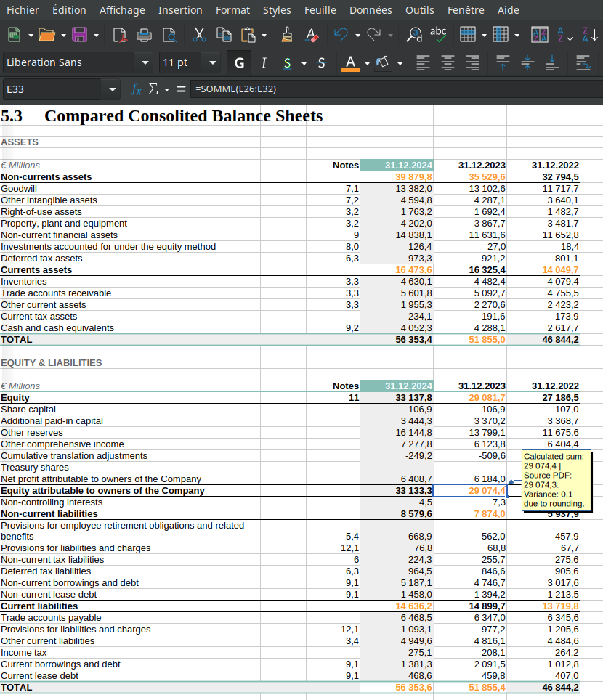This screenshot has width=603, height=700.
Task: Run the spelling check abc icon
Action: [438, 33]
